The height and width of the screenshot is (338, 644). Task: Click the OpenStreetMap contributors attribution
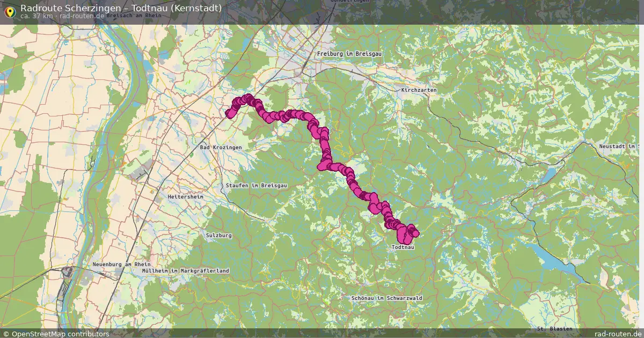[56, 334]
